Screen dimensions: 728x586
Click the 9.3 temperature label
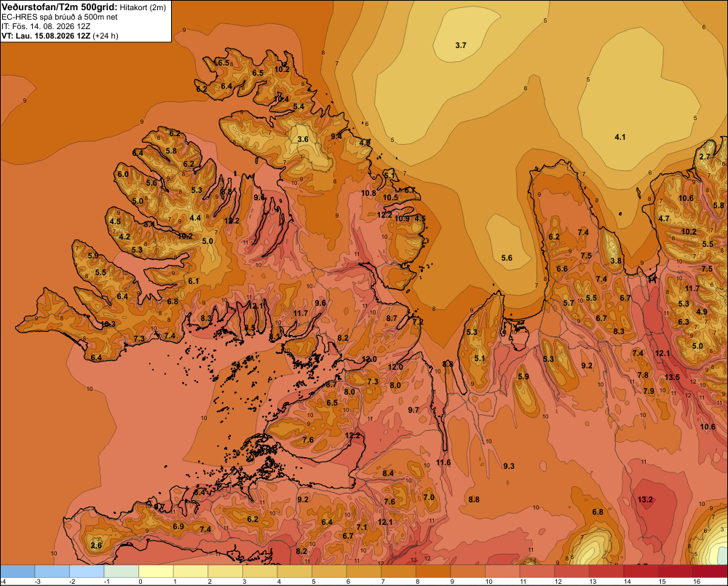(x=509, y=466)
